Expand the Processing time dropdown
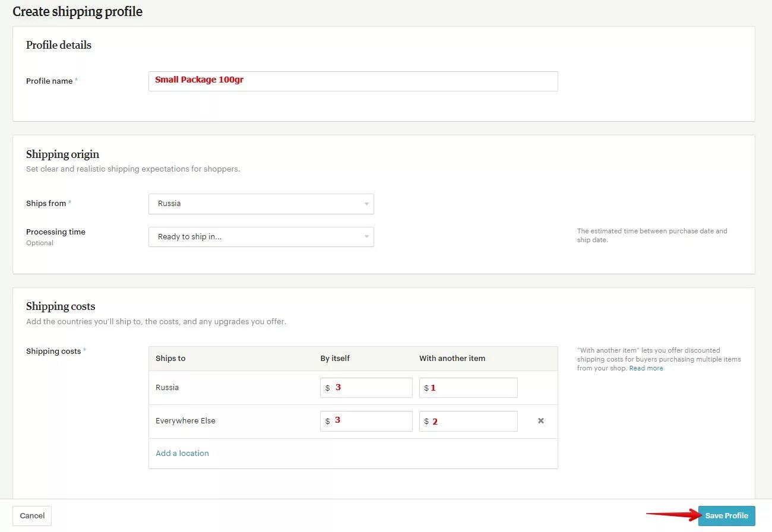The width and height of the screenshot is (772, 532). (261, 237)
